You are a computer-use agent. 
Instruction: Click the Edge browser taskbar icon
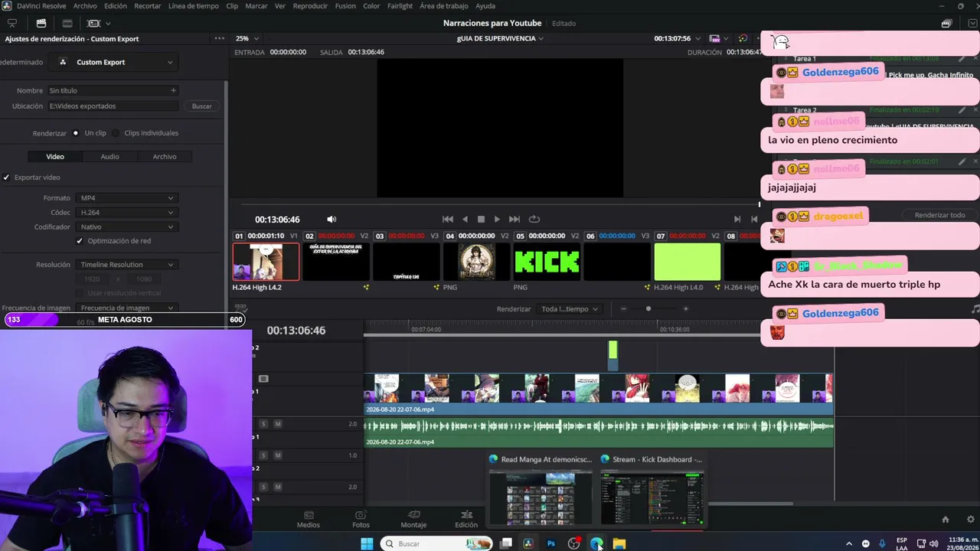(x=596, y=543)
